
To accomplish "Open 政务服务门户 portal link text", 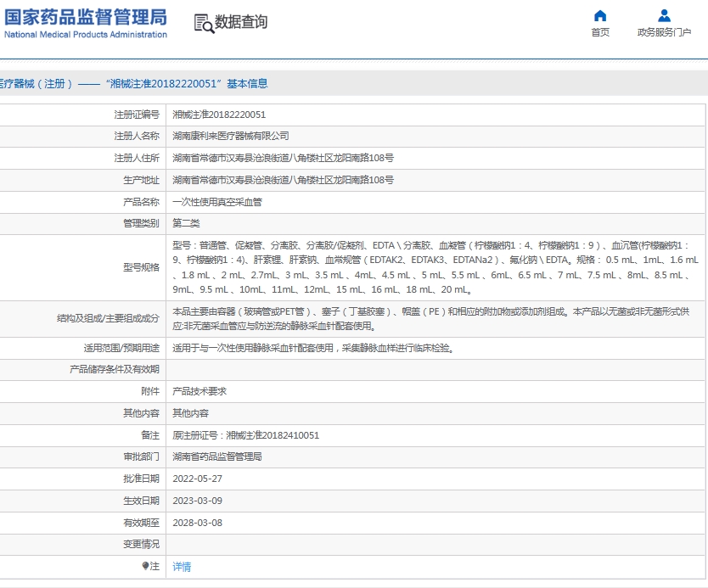I will [x=664, y=32].
